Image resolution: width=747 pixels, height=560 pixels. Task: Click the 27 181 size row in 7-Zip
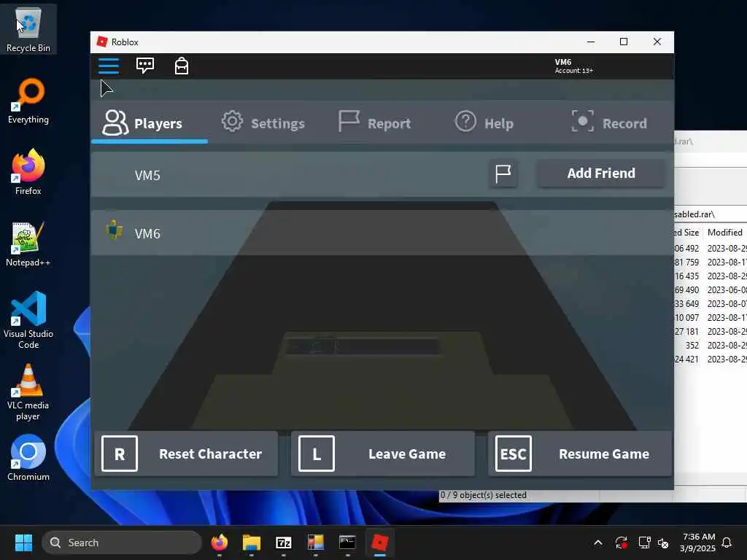point(711,332)
